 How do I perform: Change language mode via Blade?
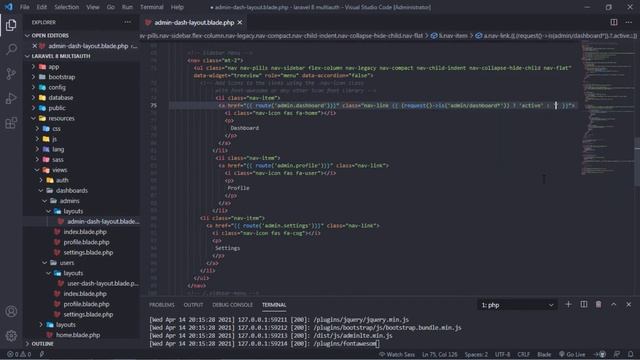pyautogui.click(x=544, y=354)
